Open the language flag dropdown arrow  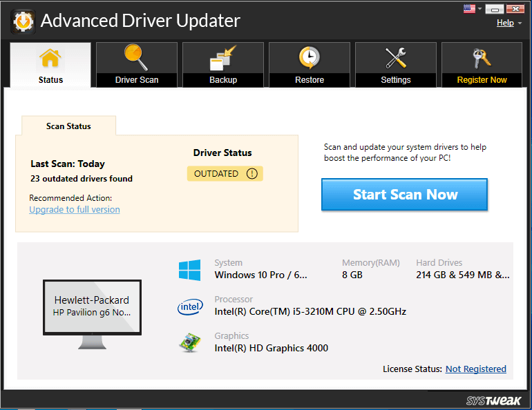tap(479, 8)
